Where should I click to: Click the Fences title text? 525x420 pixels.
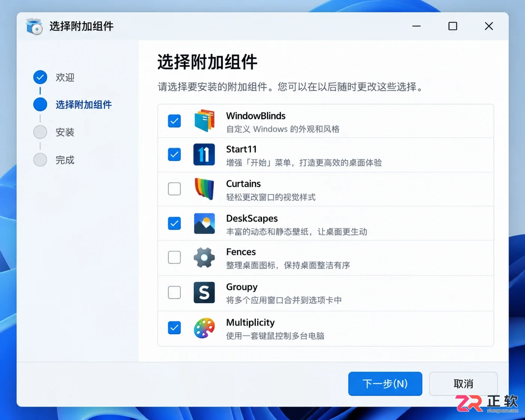point(241,252)
